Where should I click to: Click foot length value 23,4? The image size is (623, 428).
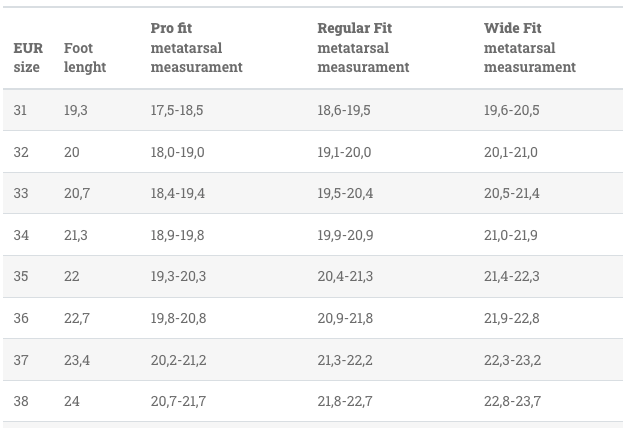[77, 360]
